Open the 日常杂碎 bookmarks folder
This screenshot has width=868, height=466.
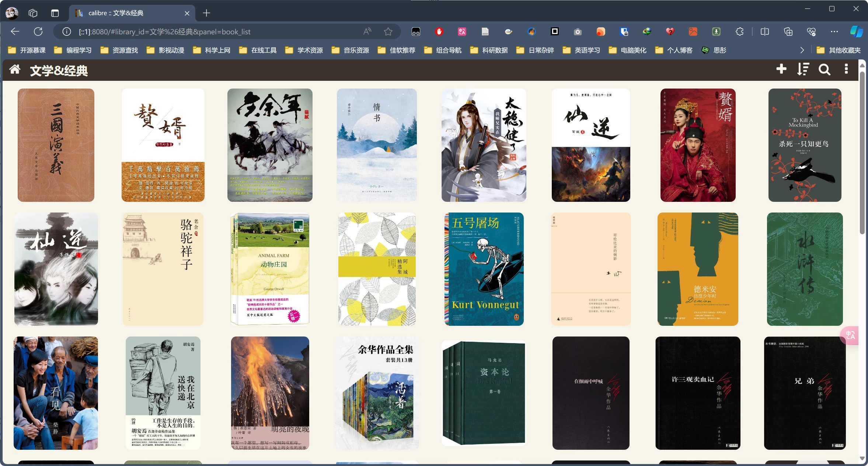tap(535, 50)
